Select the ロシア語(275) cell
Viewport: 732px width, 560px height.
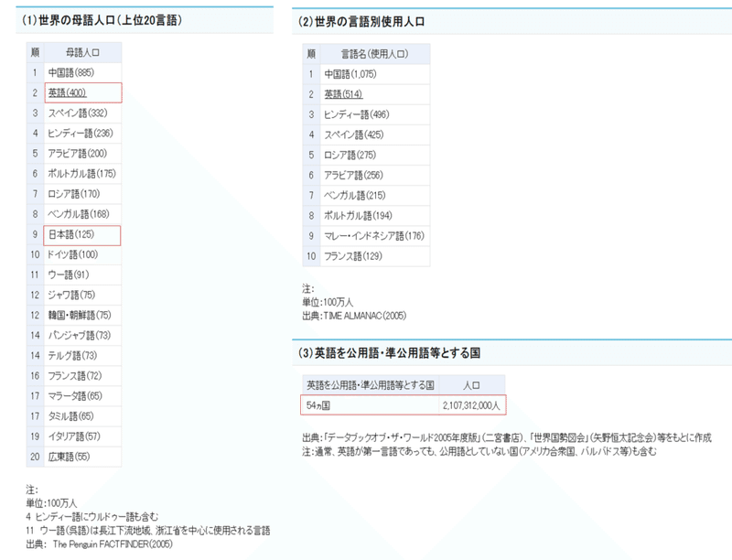tap(375, 155)
